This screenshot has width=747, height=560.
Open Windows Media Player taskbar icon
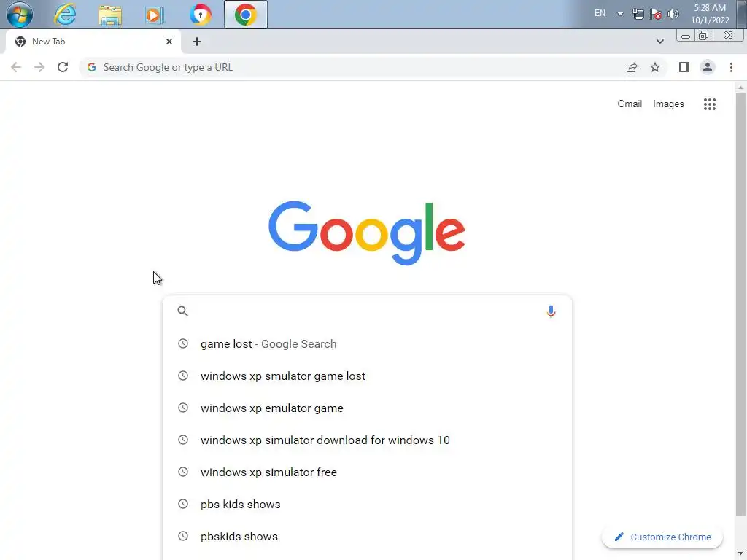(x=154, y=15)
